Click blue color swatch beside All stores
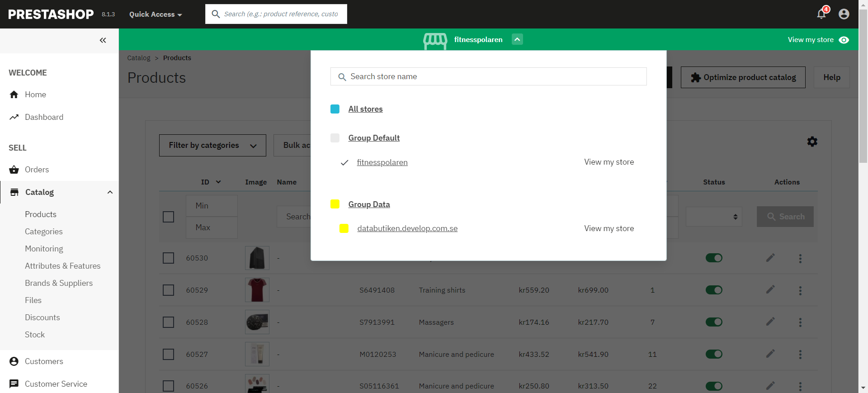Screen dimensions: 868x393 point(335,109)
